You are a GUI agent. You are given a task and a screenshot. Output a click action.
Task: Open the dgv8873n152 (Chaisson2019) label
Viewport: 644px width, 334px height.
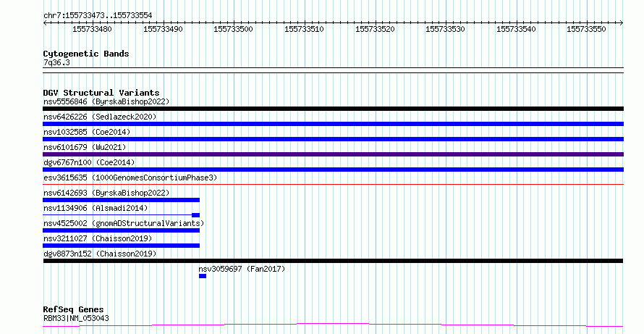100,254
